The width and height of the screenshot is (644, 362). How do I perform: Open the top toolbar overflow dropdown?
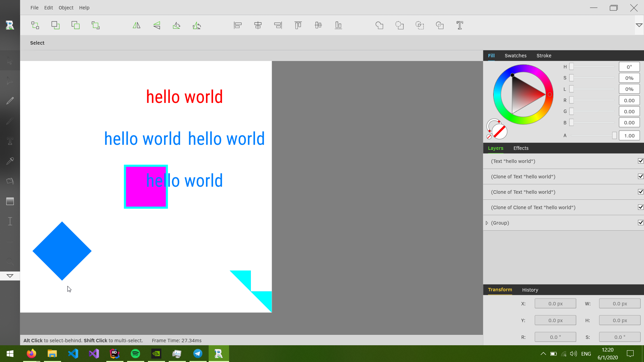click(x=639, y=25)
